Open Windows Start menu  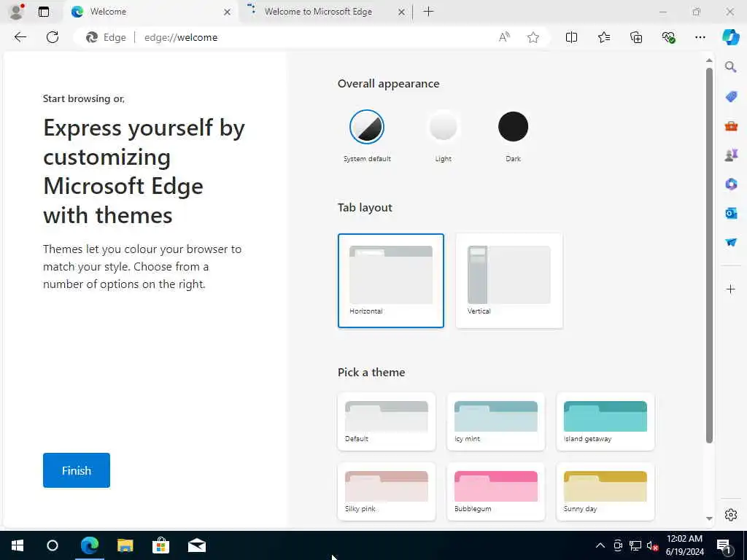tap(18, 545)
